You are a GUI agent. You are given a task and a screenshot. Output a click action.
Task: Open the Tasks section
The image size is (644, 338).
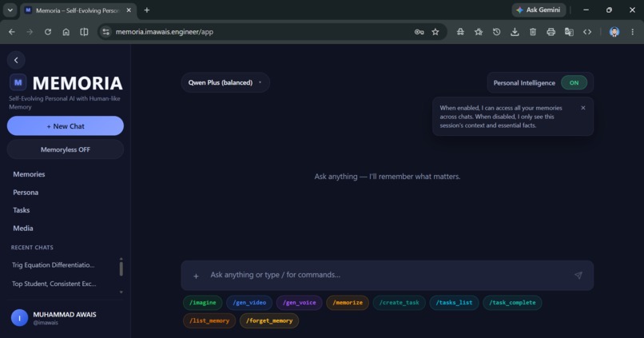pyautogui.click(x=22, y=210)
